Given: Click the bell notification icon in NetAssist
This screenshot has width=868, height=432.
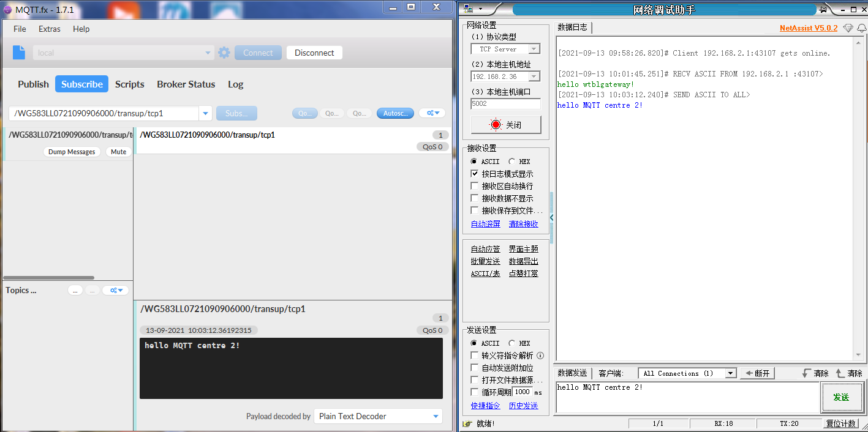Looking at the screenshot, I should pyautogui.click(x=861, y=28).
